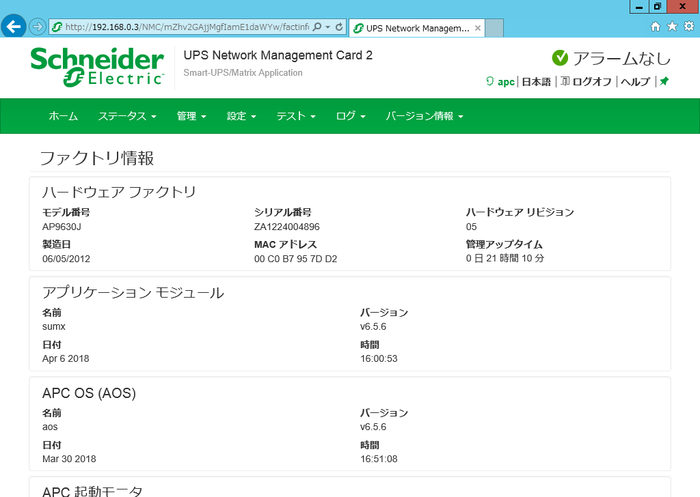Click Smart-UPS/Matrix Application subtitle
This screenshot has width=700, height=497.
click(x=243, y=73)
